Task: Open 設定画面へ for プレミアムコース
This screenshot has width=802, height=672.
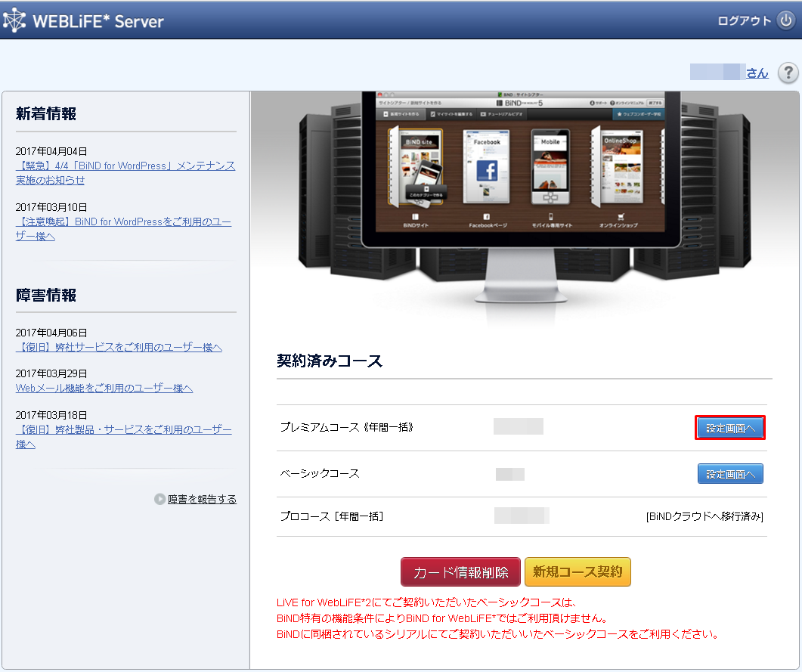Action: tap(730, 428)
